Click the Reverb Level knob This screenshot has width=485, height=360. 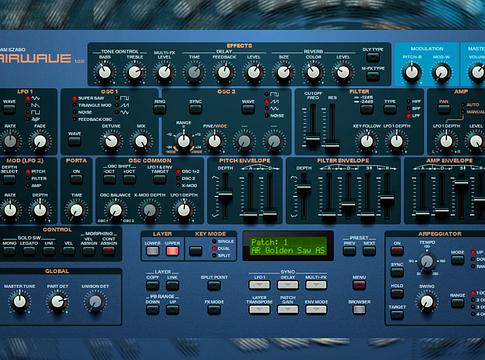coord(343,72)
